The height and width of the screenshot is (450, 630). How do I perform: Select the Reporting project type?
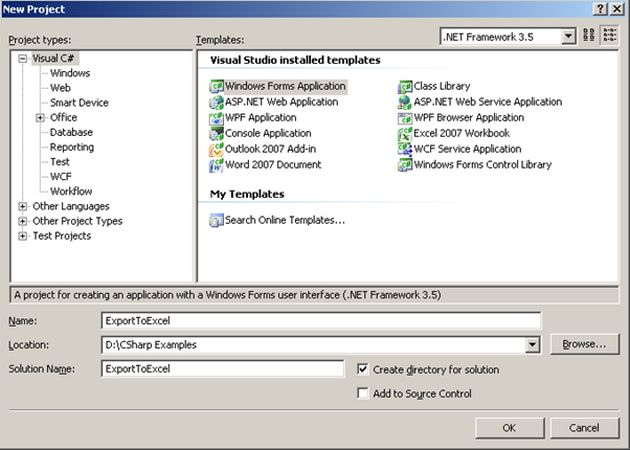pos(72,147)
